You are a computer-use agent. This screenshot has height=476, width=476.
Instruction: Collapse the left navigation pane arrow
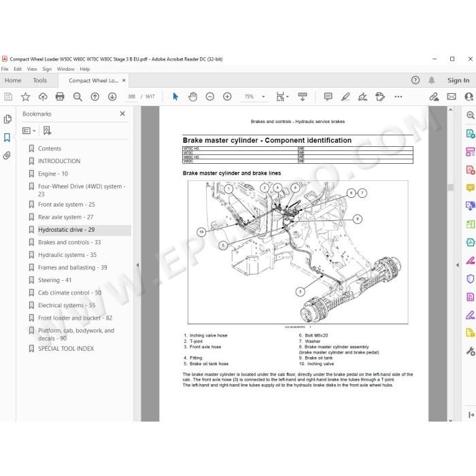tap(137, 265)
